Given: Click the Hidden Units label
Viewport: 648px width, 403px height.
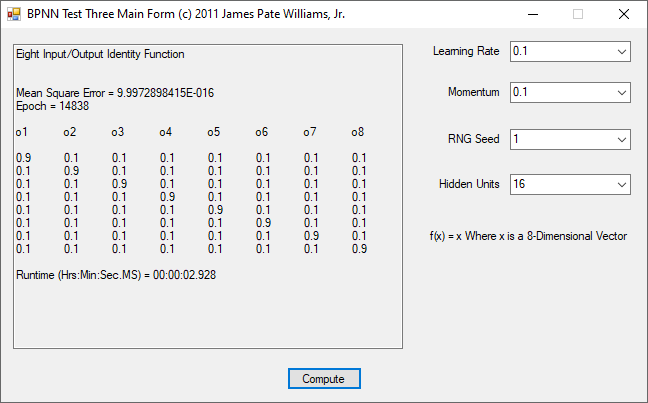Looking at the screenshot, I should [x=468, y=184].
